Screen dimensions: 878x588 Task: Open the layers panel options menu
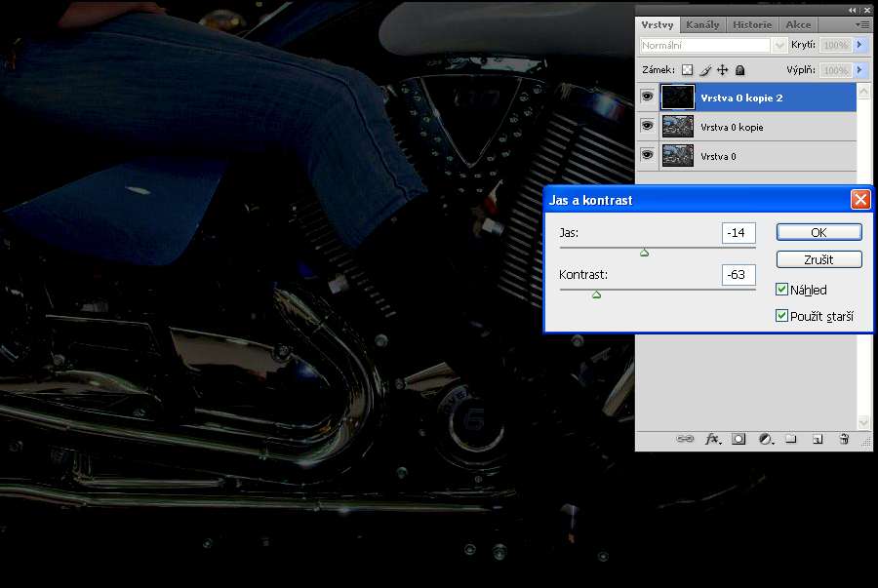pos(861,24)
